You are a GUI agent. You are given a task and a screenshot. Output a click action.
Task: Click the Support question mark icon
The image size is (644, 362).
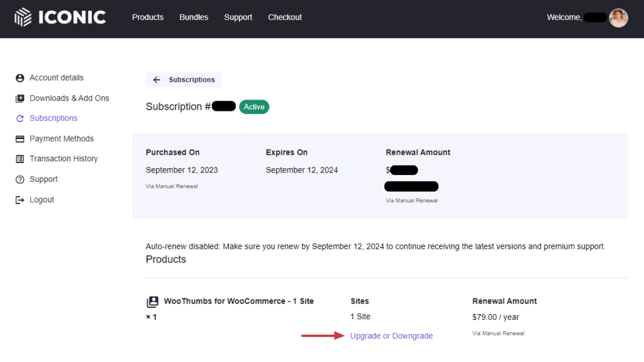(x=19, y=179)
